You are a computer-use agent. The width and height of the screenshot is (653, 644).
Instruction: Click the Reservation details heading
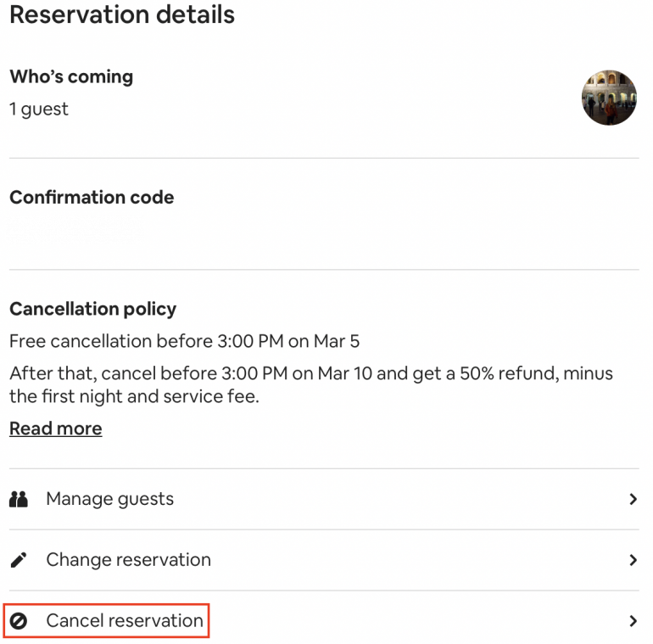tap(122, 14)
